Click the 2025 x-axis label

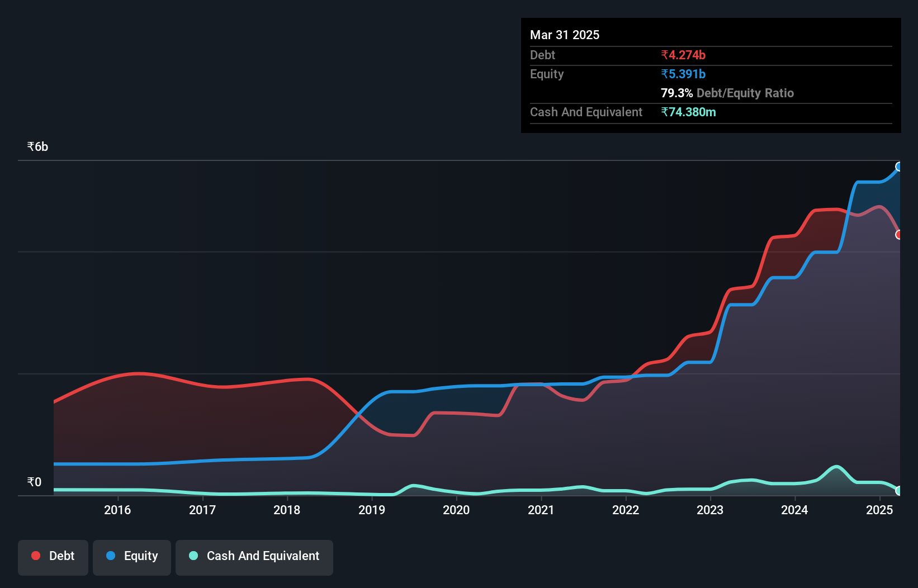(879, 510)
